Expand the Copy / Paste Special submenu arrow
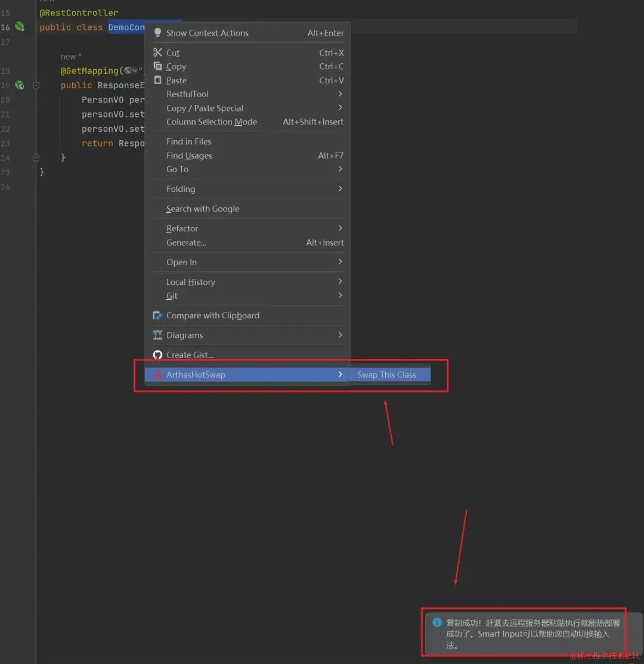This screenshot has height=664, width=644. 340,107
